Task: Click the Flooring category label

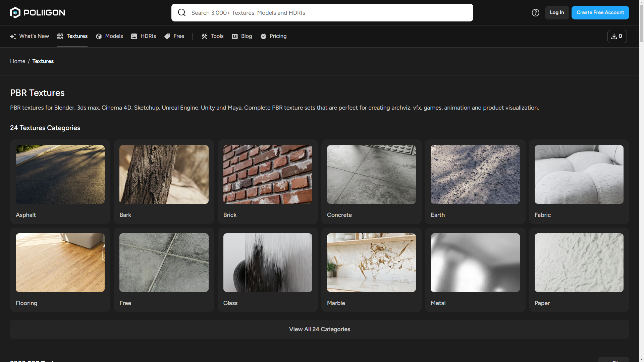Action: click(26, 303)
